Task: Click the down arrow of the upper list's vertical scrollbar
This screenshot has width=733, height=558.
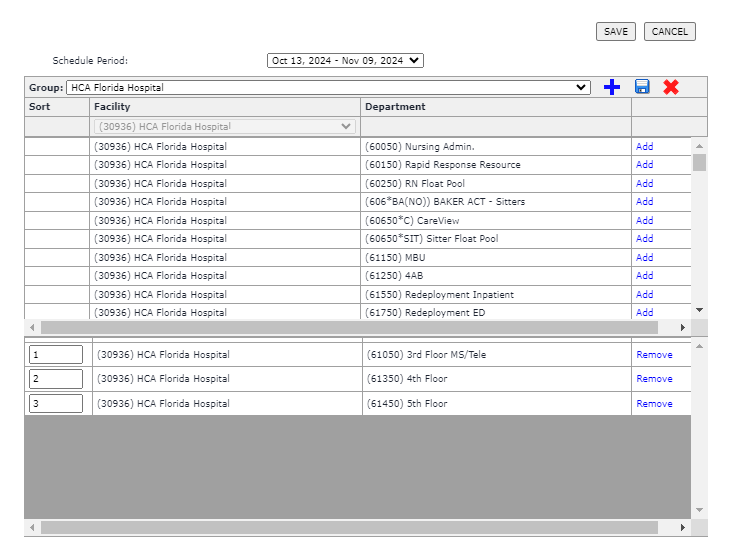Action: point(699,310)
